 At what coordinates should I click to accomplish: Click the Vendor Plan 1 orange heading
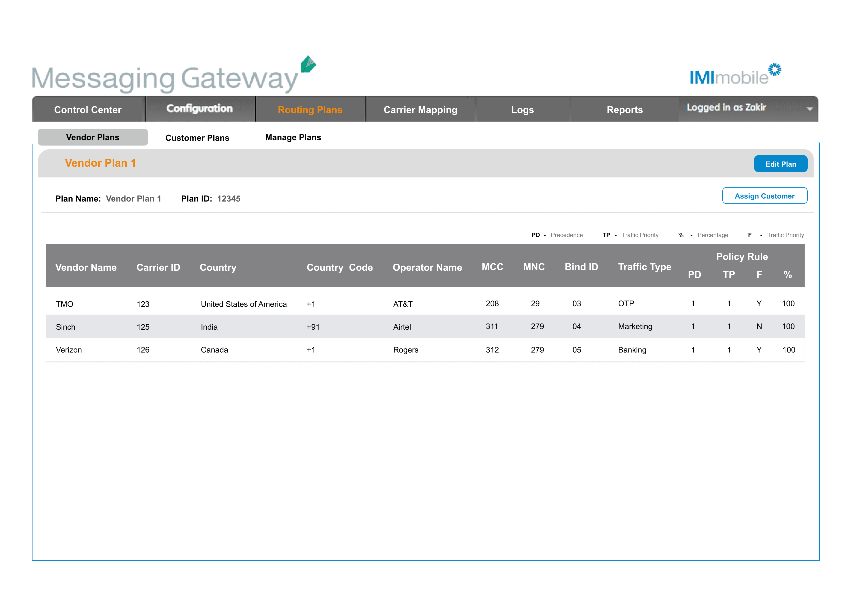[x=100, y=163]
